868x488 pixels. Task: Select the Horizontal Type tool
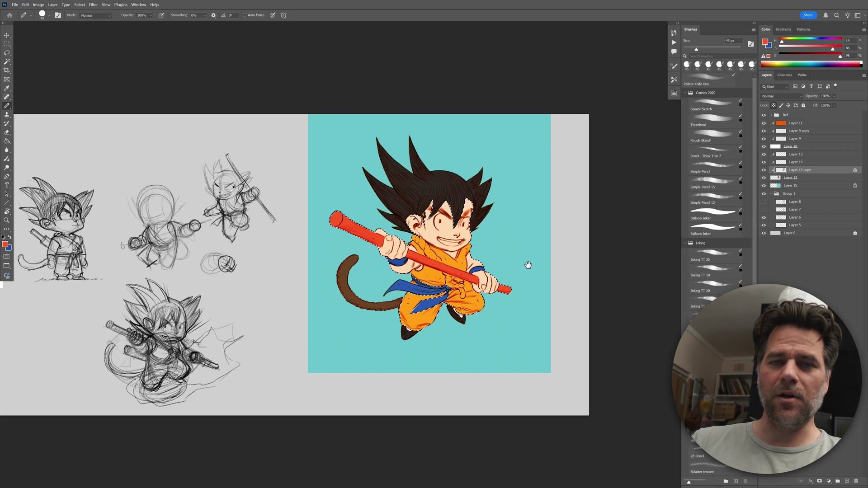(x=6, y=185)
